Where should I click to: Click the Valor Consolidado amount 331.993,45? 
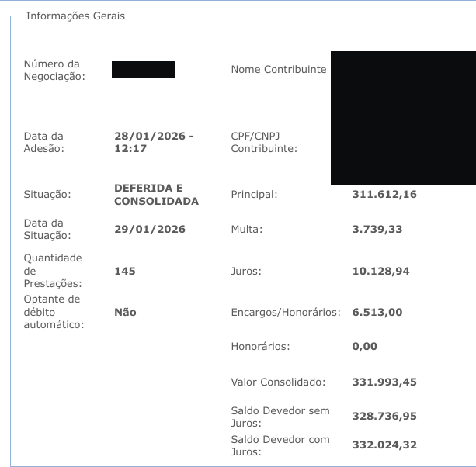pos(384,382)
